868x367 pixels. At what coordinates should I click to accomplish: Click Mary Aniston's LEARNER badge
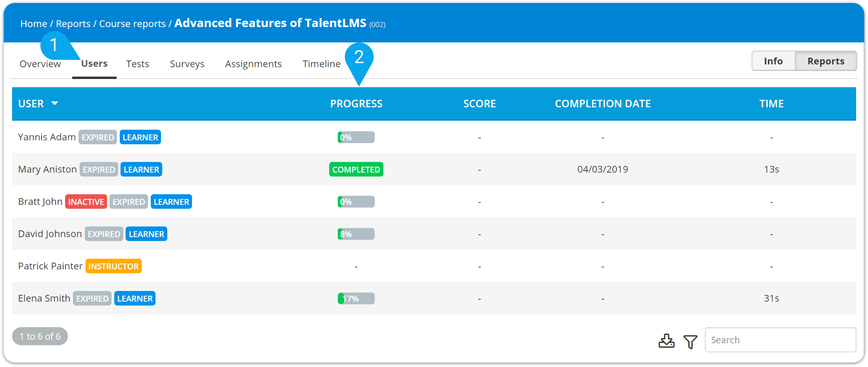[141, 170]
